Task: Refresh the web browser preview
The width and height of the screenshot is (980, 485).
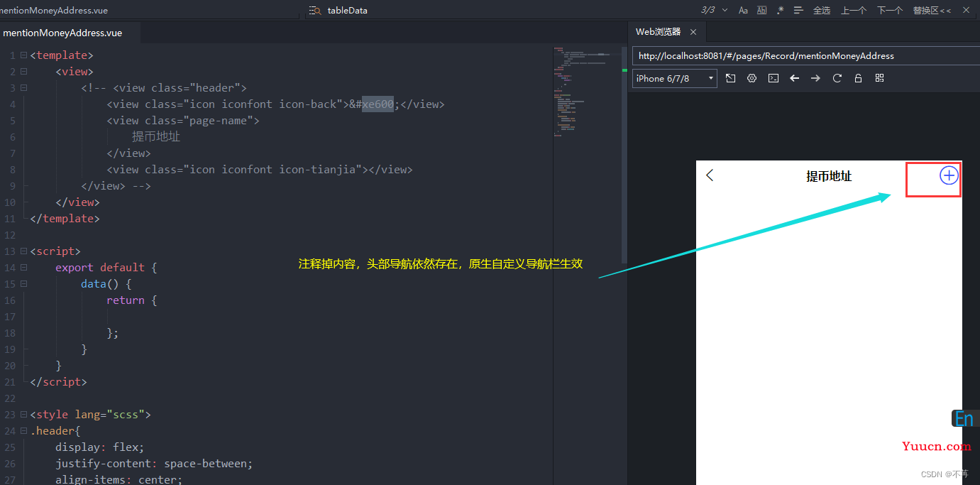Action: coord(837,78)
